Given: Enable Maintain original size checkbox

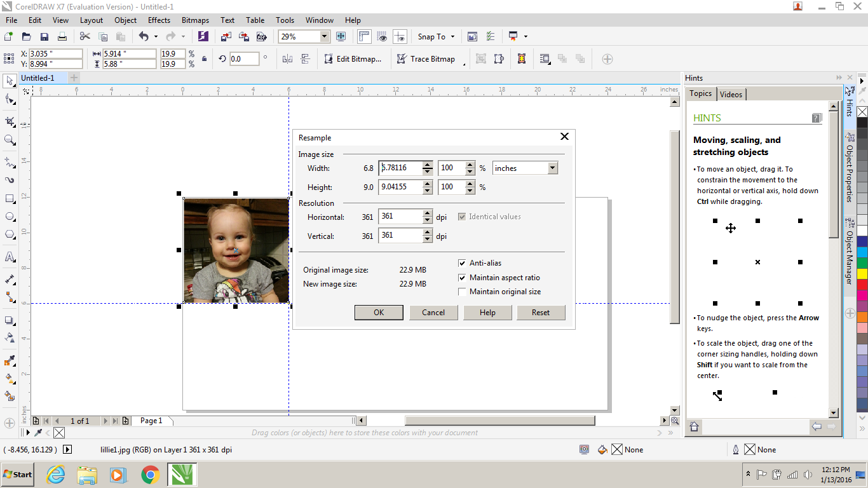Looking at the screenshot, I should point(462,292).
